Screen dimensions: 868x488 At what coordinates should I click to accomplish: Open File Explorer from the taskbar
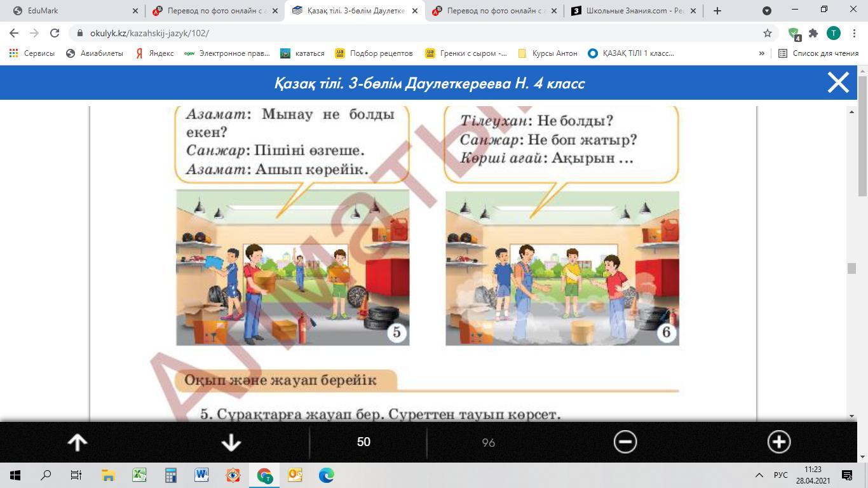[x=107, y=475]
